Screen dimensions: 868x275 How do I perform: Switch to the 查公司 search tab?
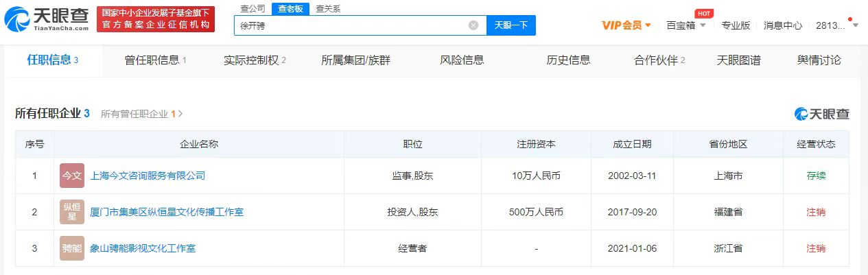click(253, 9)
